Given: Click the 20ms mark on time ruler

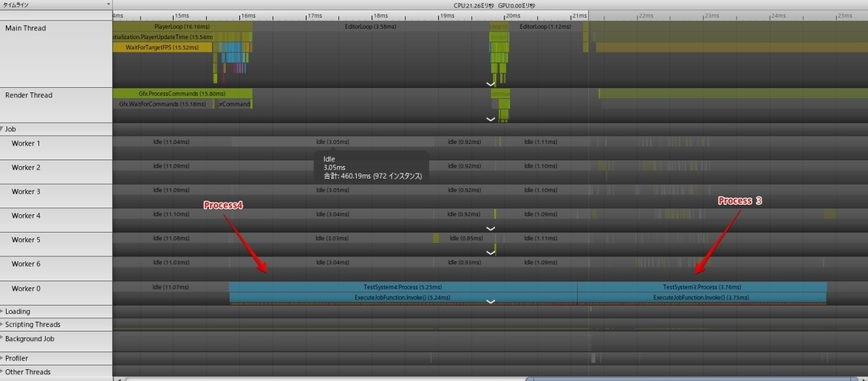Looking at the screenshot, I should pos(513,15).
